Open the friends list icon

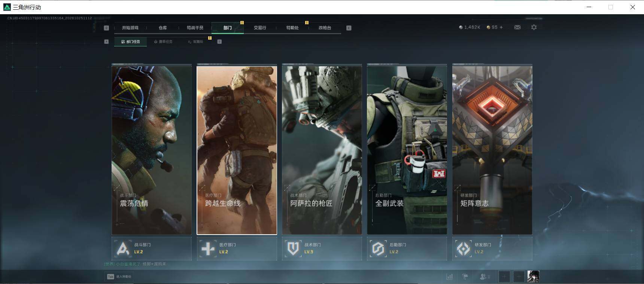pos(484,277)
